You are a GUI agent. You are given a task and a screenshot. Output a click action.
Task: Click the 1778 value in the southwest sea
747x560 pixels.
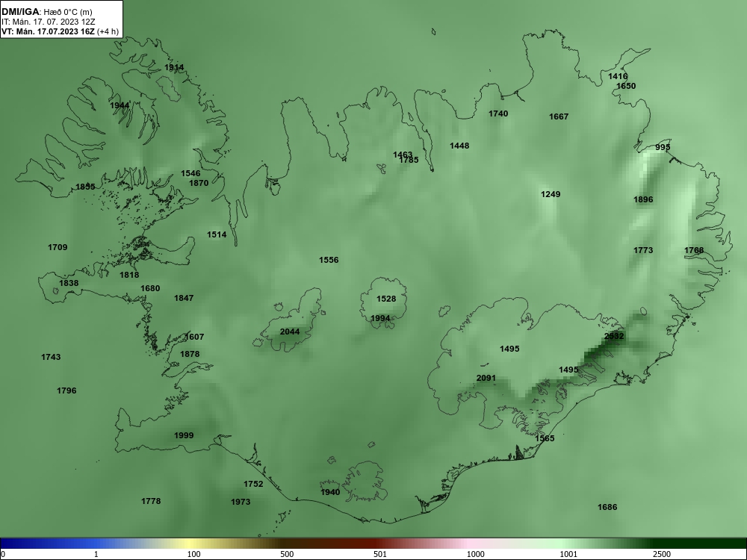(151, 501)
